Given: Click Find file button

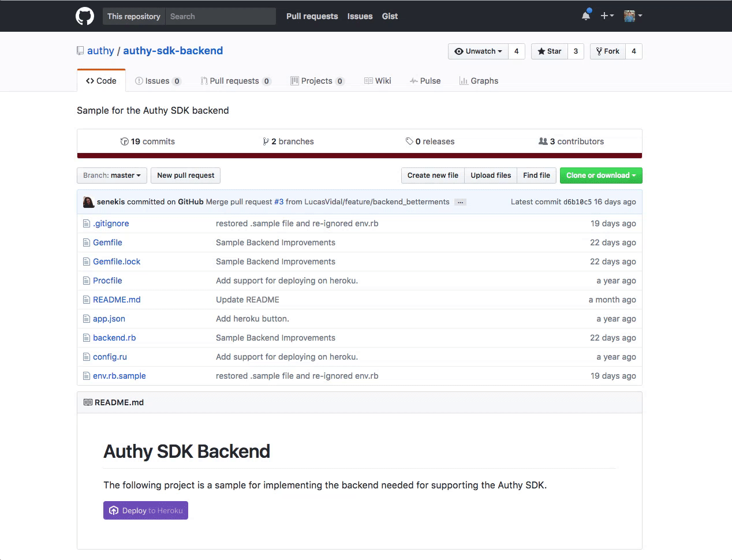Looking at the screenshot, I should pyautogui.click(x=537, y=176).
